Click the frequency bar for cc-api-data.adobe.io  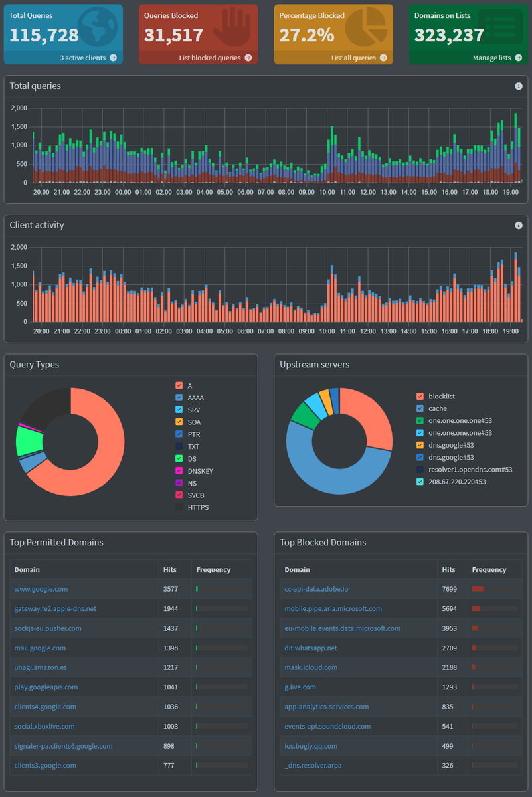[x=494, y=589]
